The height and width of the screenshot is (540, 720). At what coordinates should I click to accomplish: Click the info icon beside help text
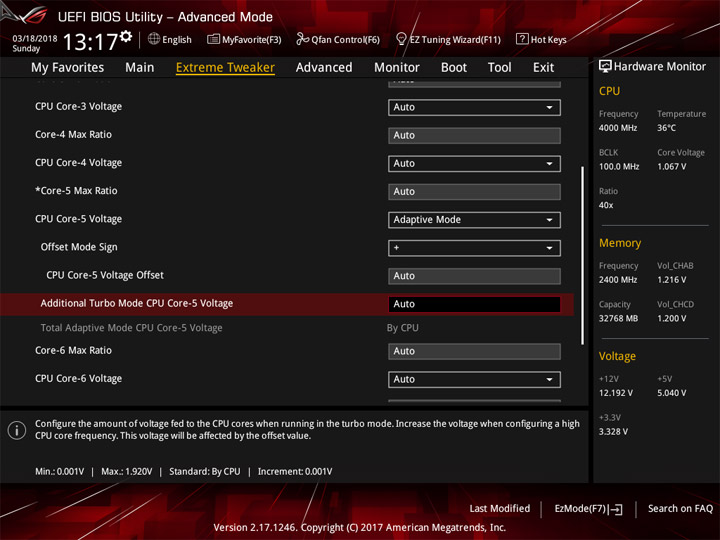tap(17, 430)
